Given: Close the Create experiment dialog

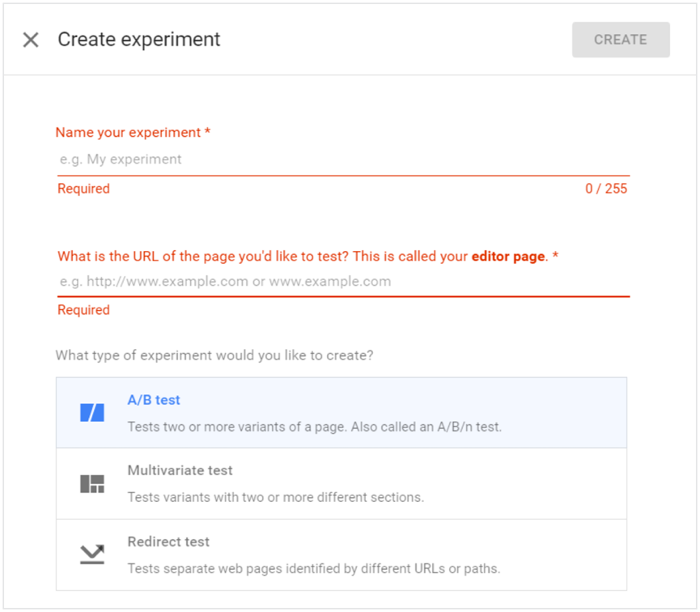Looking at the screenshot, I should click(31, 40).
